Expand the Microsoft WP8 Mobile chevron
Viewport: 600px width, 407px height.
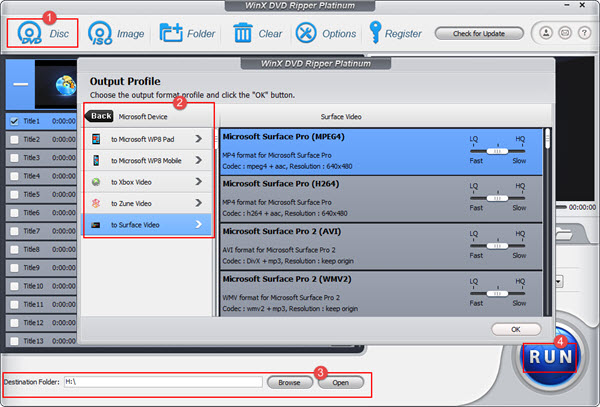tap(199, 160)
